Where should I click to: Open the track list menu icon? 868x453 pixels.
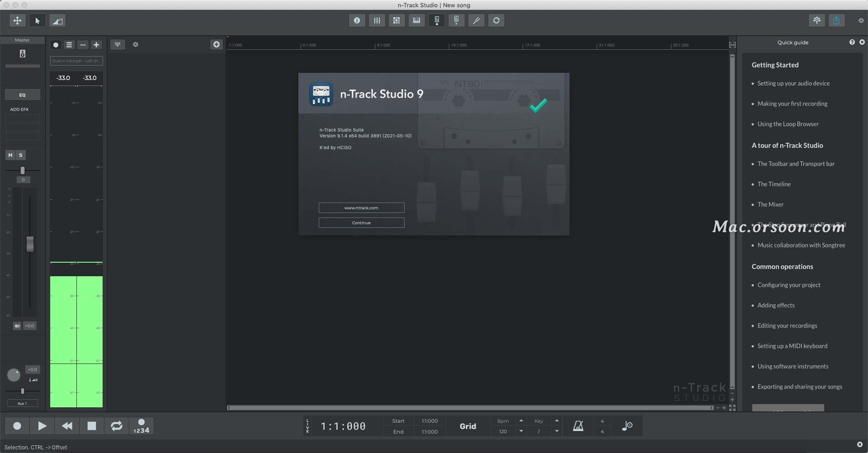[x=69, y=45]
